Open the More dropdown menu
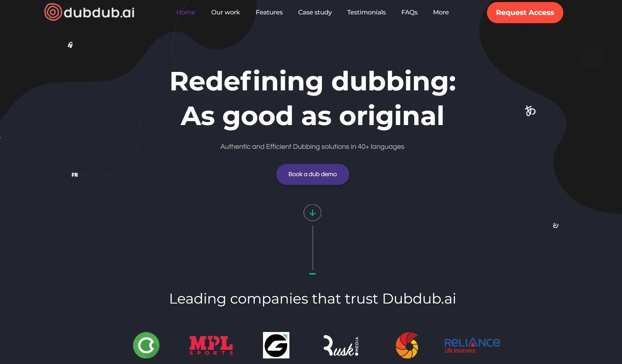Screen dimensions: 622x364 [441, 12]
